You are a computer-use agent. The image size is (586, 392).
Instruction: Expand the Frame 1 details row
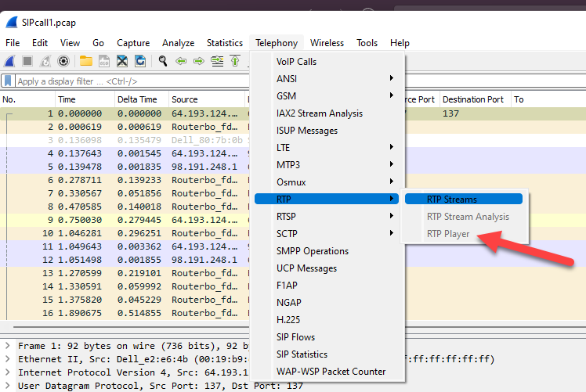(x=7, y=345)
